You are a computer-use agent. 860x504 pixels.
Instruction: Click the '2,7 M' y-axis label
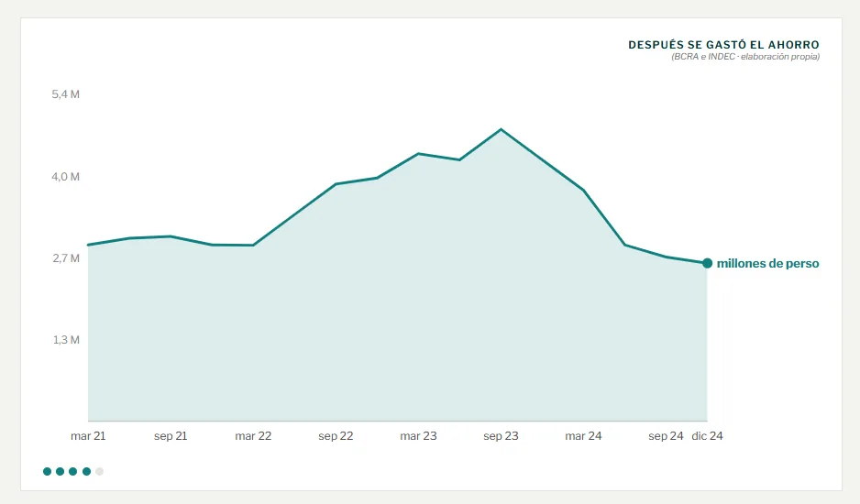click(66, 258)
